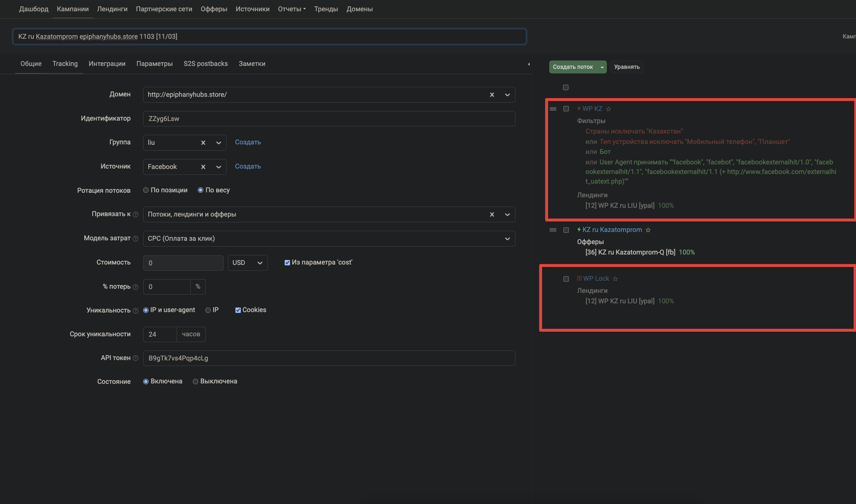This screenshot has height=504, width=856.
Task: Clear the Группа liu selection
Action: (203, 143)
